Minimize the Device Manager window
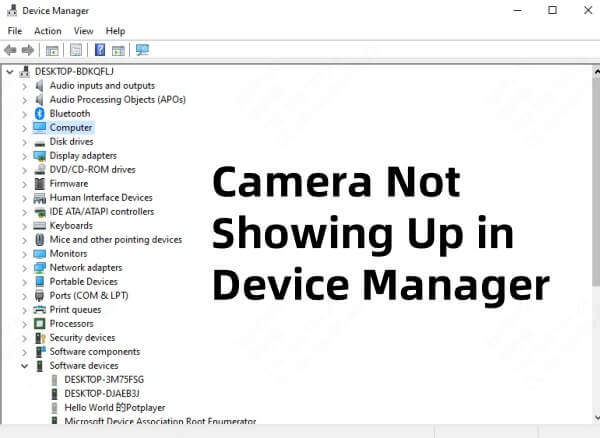 517,10
